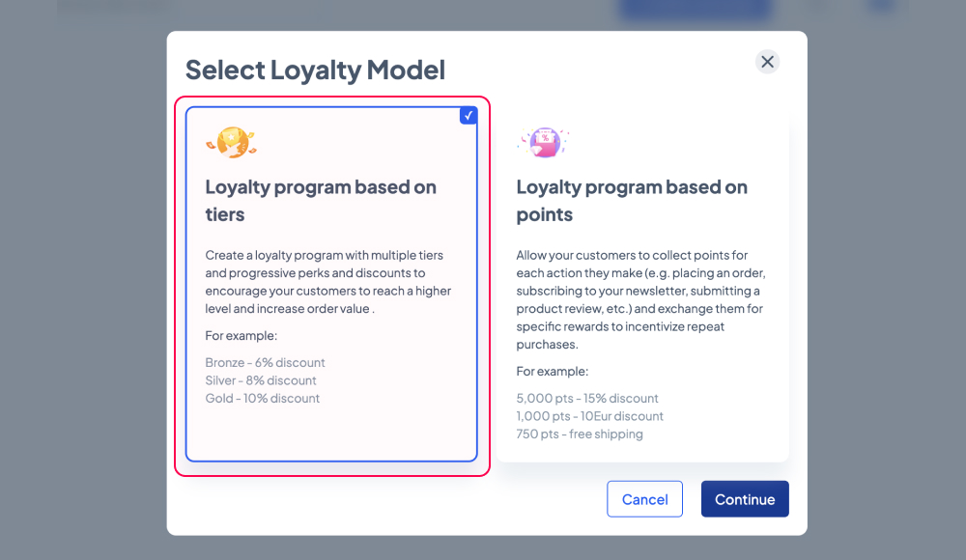Click the 'Silver – 8% discount' example line
The height and width of the screenshot is (560, 966).
point(261,380)
